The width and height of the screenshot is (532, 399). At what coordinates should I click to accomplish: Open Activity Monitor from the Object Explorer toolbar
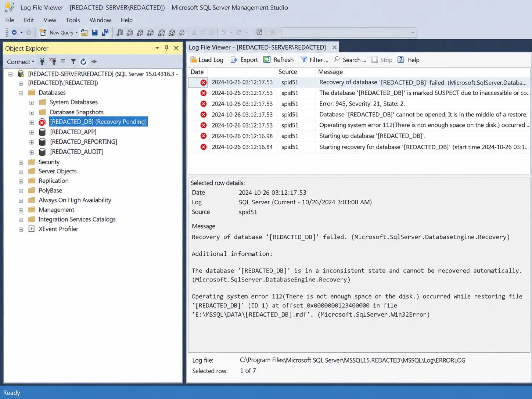pos(94,61)
